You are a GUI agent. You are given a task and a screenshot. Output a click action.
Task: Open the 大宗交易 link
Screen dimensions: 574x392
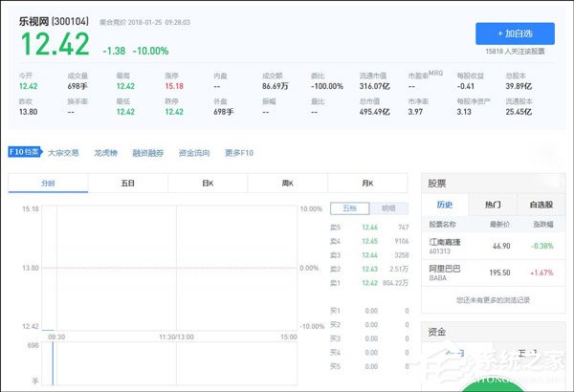pyautogui.click(x=63, y=153)
